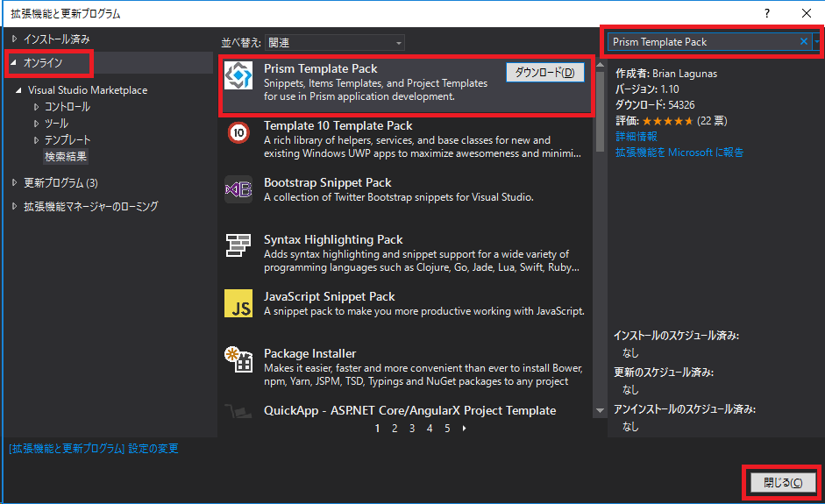This screenshot has width=825, height=504.
Task: Click the Template 10 Template Pack icon
Action: [238, 132]
